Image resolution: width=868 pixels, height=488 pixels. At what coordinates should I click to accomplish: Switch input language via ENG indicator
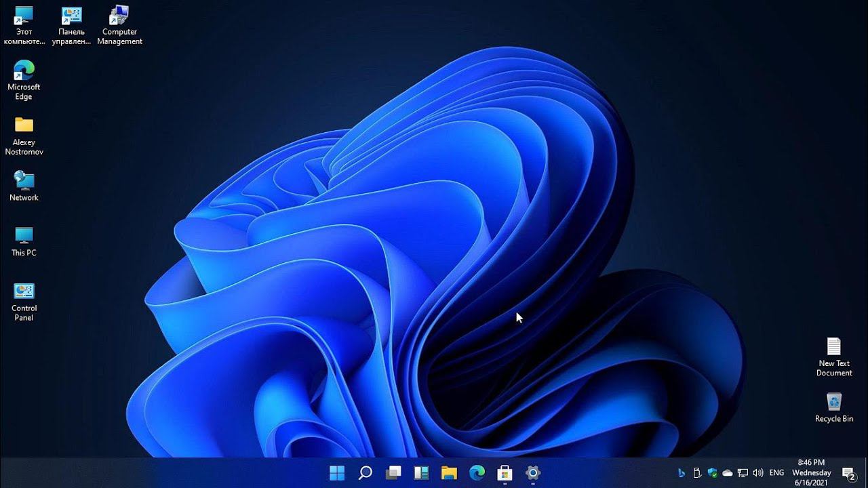click(x=777, y=472)
